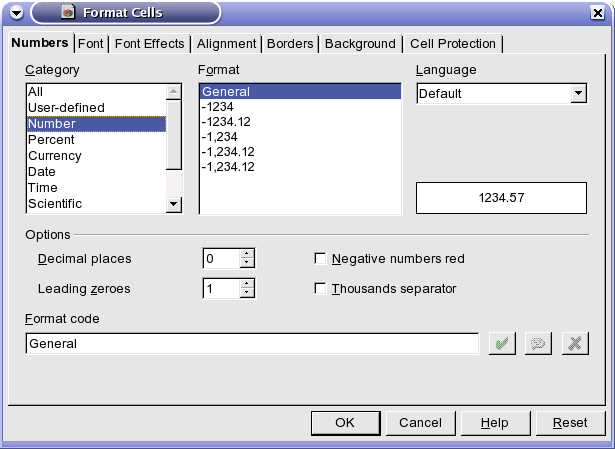Viewport: 615px width, 449px height.
Task: Click the remove format code X icon
Action: [574, 343]
